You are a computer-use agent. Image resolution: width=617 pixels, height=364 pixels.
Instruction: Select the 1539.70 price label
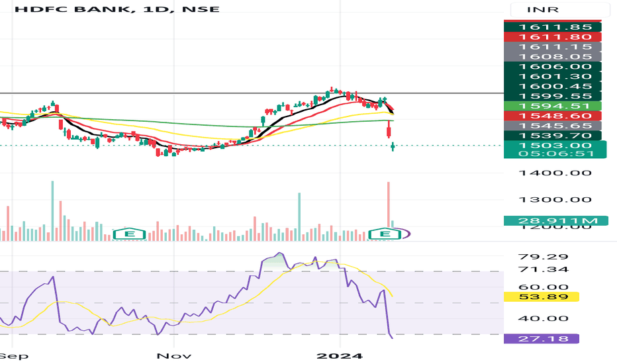coord(553,136)
